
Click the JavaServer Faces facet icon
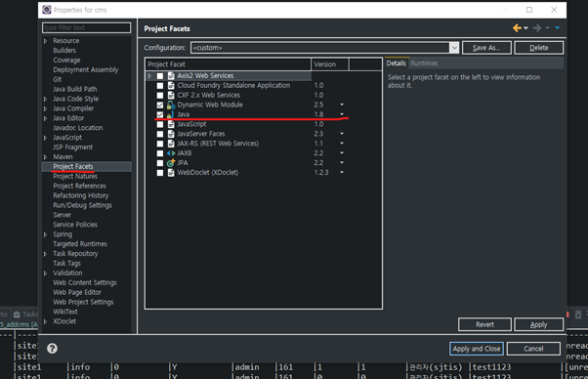[x=171, y=134]
